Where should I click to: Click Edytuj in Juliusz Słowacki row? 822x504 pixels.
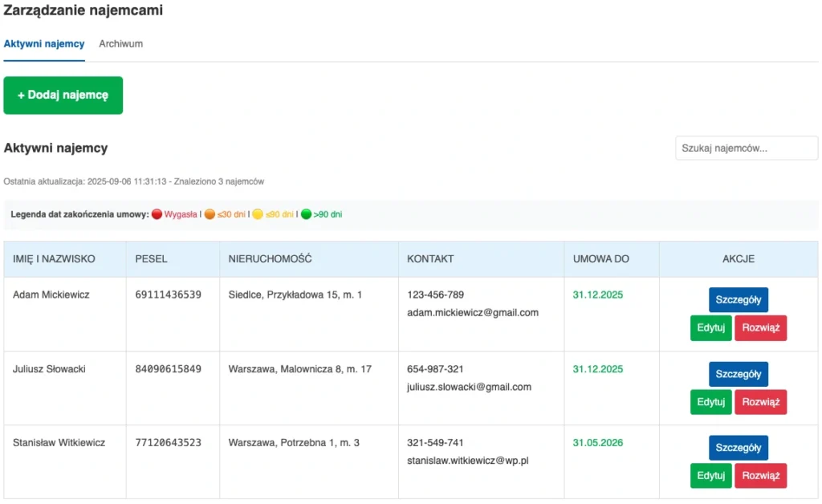point(710,402)
